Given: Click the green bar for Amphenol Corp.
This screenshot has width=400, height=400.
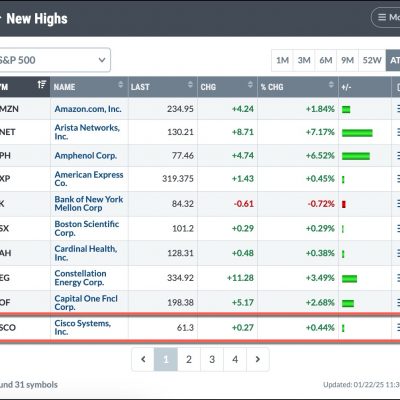Looking at the screenshot, I should coord(356,156).
